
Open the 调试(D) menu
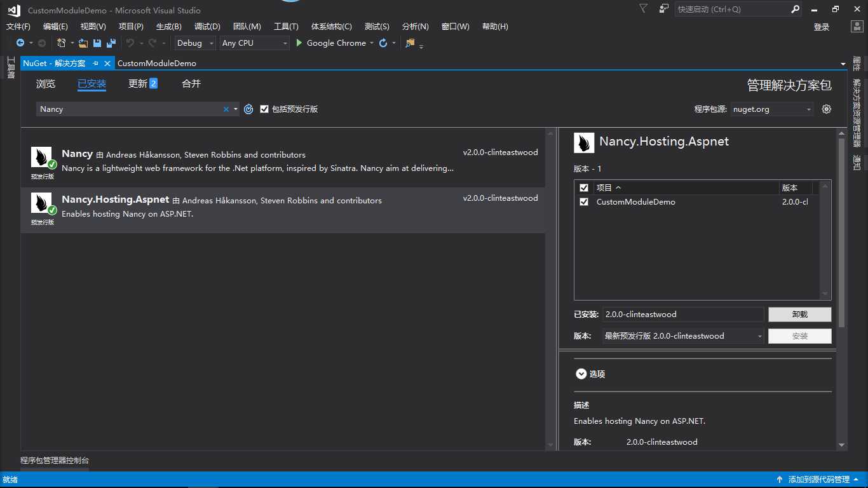pyautogui.click(x=207, y=27)
